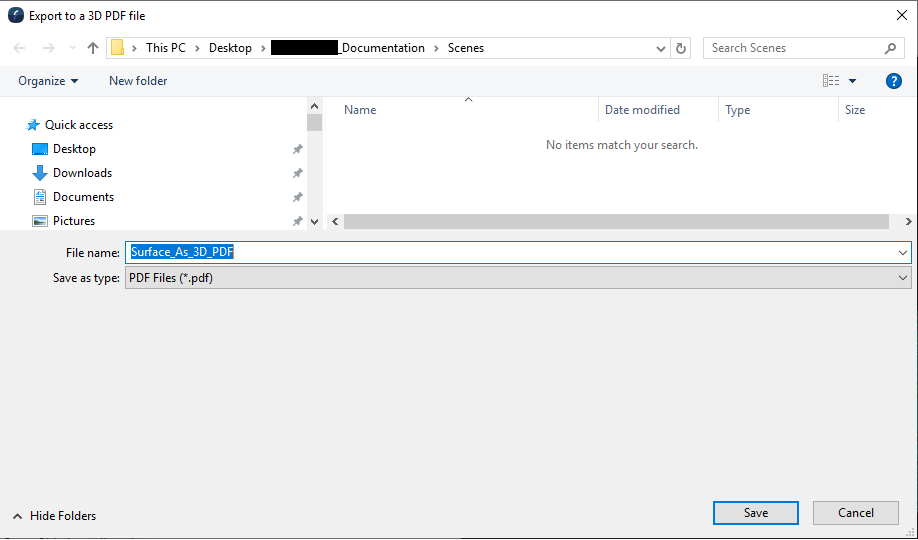918x540 pixels.
Task: Click the search magnifier icon
Action: click(890, 48)
